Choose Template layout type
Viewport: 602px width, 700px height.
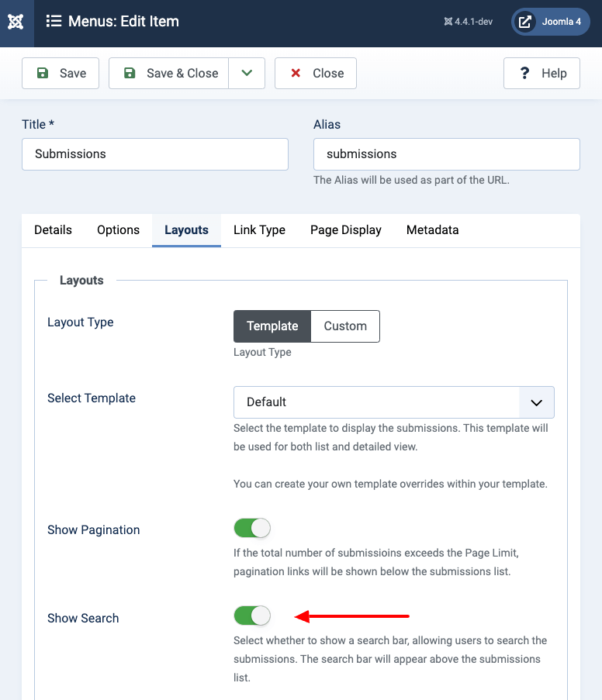pyautogui.click(x=272, y=326)
